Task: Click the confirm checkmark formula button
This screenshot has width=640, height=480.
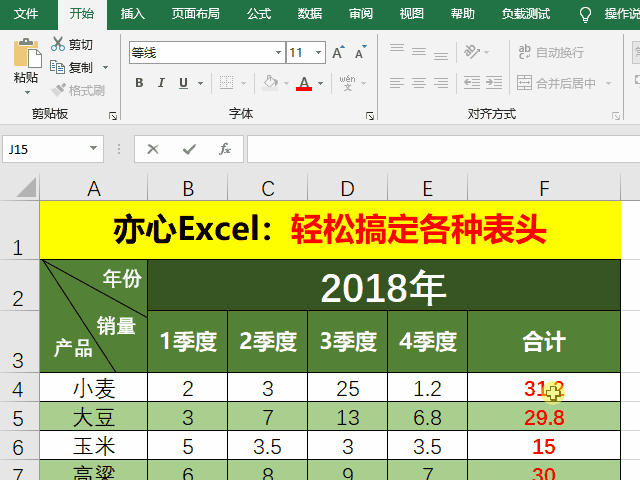Action: tap(189, 149)
